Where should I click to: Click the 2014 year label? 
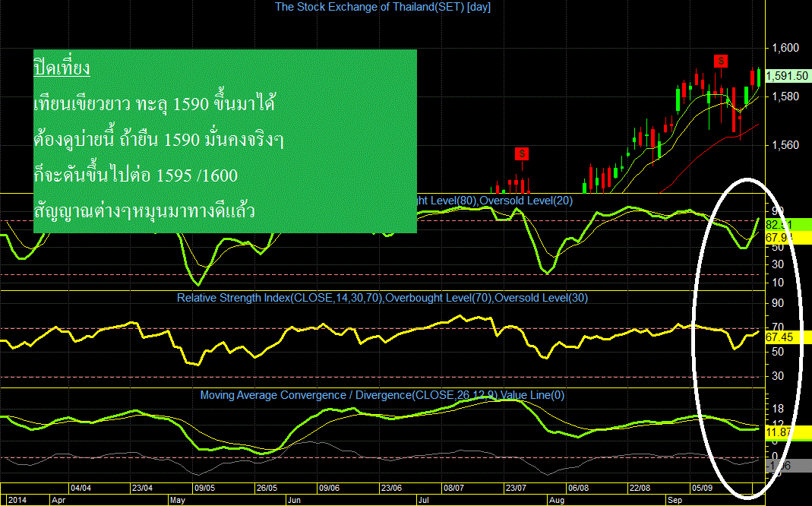[17, 500]
